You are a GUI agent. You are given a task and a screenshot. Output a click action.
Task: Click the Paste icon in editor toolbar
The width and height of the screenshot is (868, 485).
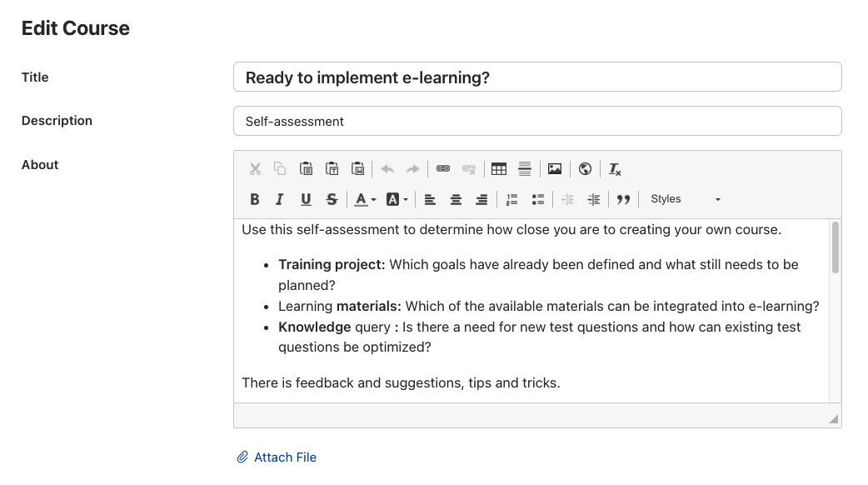click(306, 169)
